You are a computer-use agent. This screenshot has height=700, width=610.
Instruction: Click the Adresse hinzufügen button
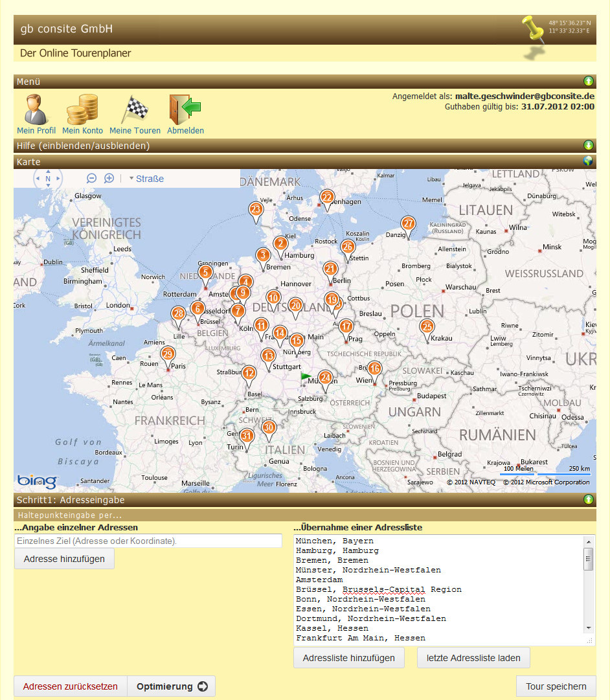64,559
